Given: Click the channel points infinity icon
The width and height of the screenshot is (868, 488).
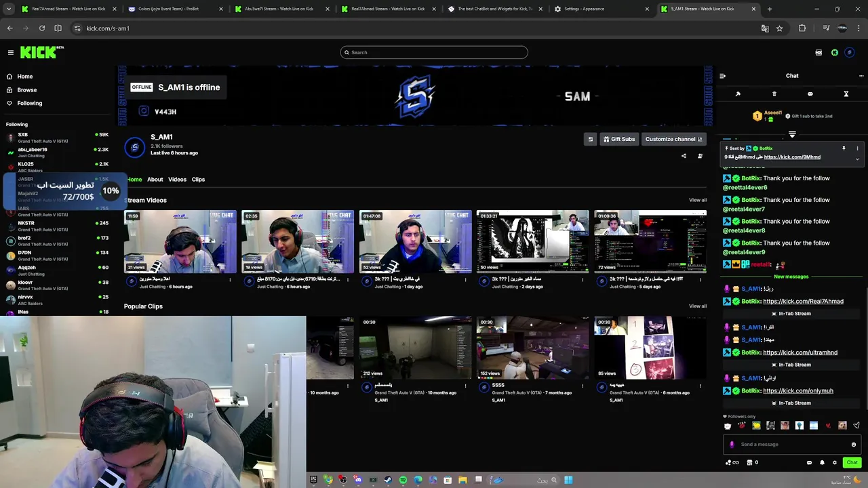Looking at the screenshot, I should click(732, 462).
